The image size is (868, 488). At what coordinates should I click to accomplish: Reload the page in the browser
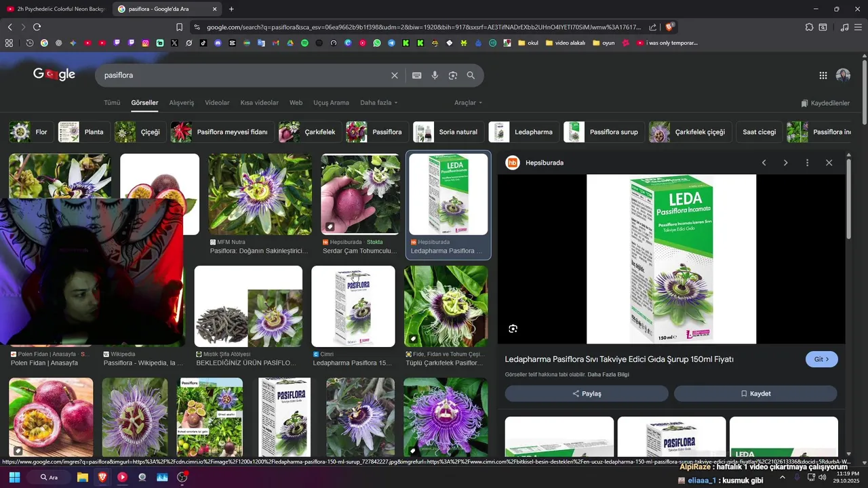(x=37, y=27)
